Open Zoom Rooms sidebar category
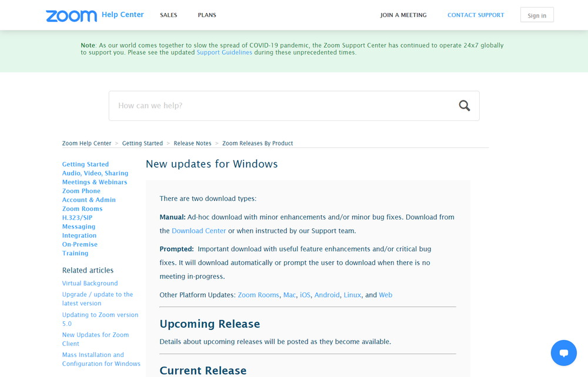Image resolution: width=588 pixels, height=377 pixels. point(82,209)
